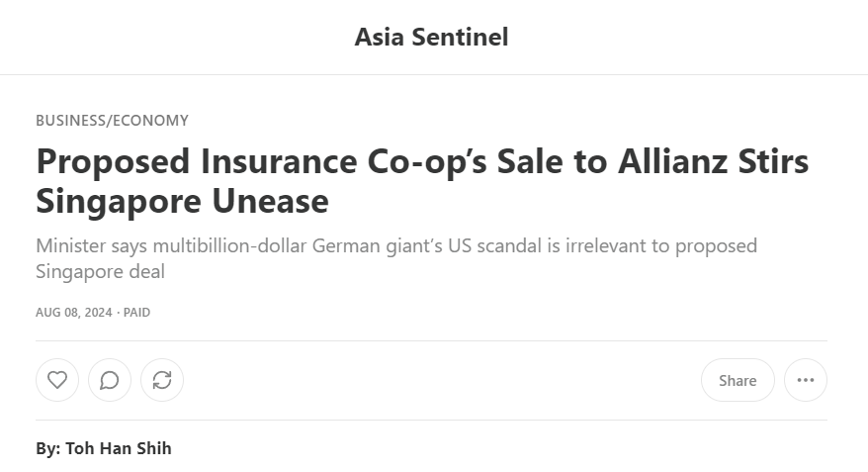
Task: Click the Share button
Action: point(738,380)
